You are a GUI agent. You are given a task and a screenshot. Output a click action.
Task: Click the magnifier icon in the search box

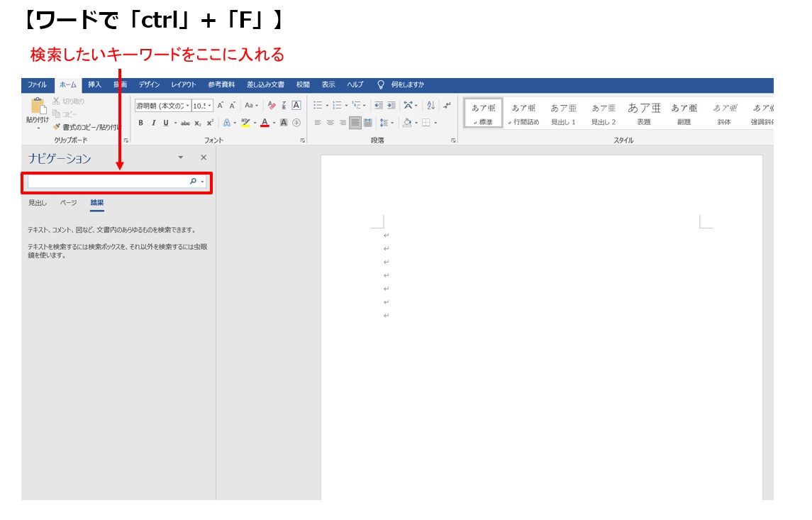pos(193,182)
